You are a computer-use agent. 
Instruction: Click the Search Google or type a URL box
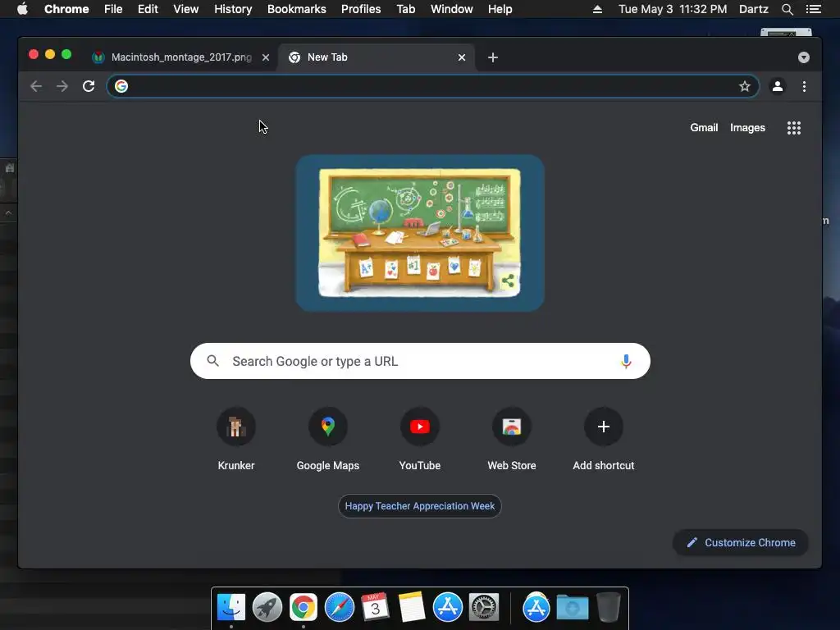pos(420,361)
